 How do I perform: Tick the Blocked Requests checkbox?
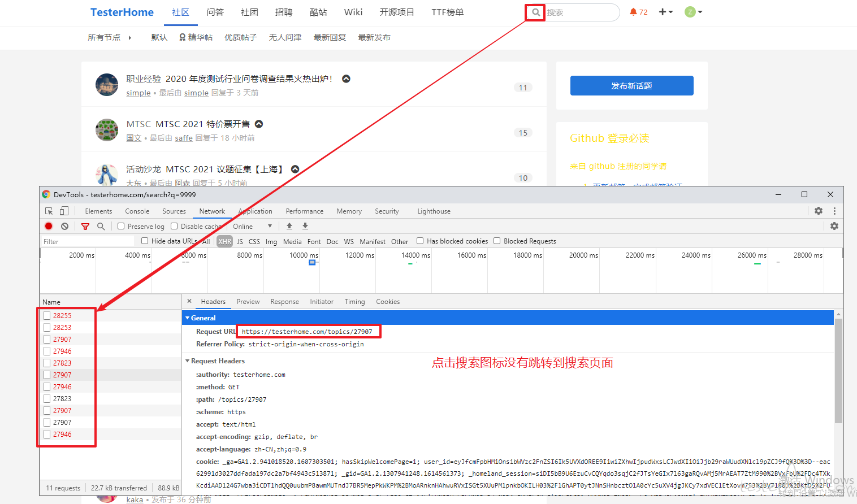[497, 241]
